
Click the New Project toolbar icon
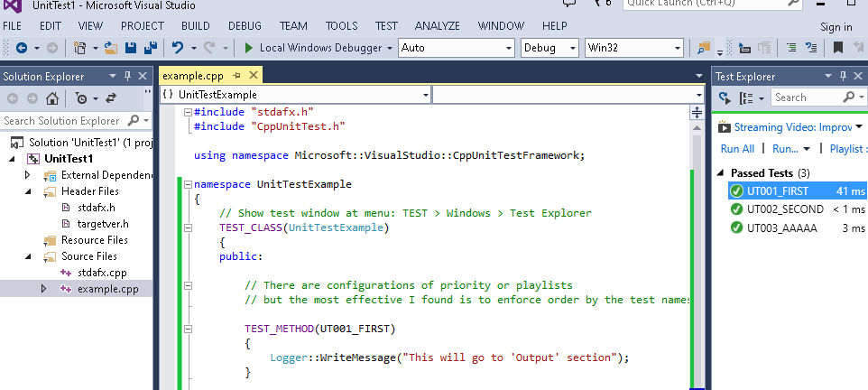80,48
